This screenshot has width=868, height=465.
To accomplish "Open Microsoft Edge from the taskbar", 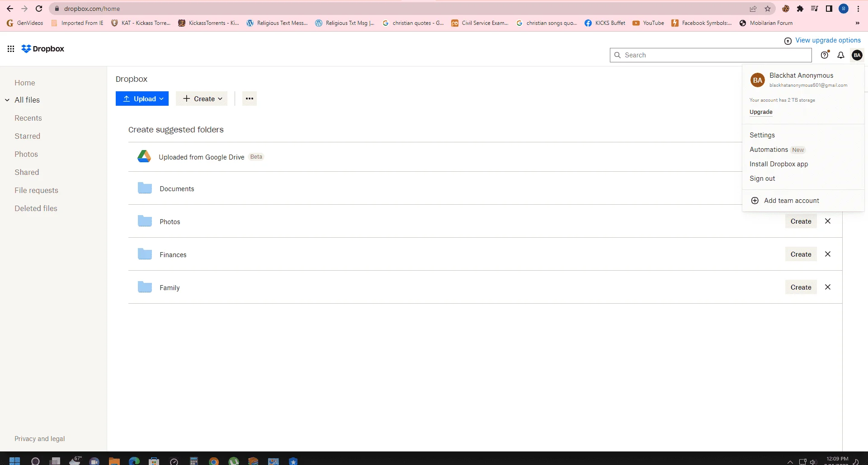I will pyautogui.click(x=134, y=460).
